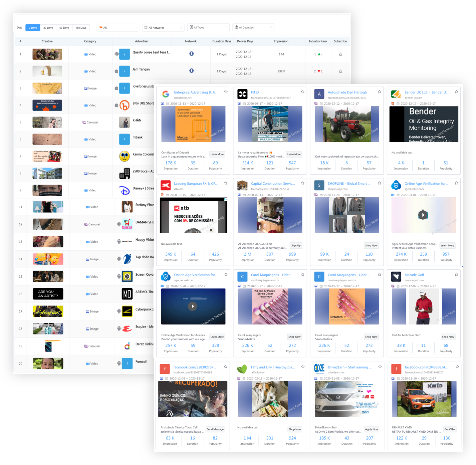Image resolution: width=476 pixels, height=465 pixels.
Task: Click Shop Now on Macade Golf card
Action: click(448, 337)
